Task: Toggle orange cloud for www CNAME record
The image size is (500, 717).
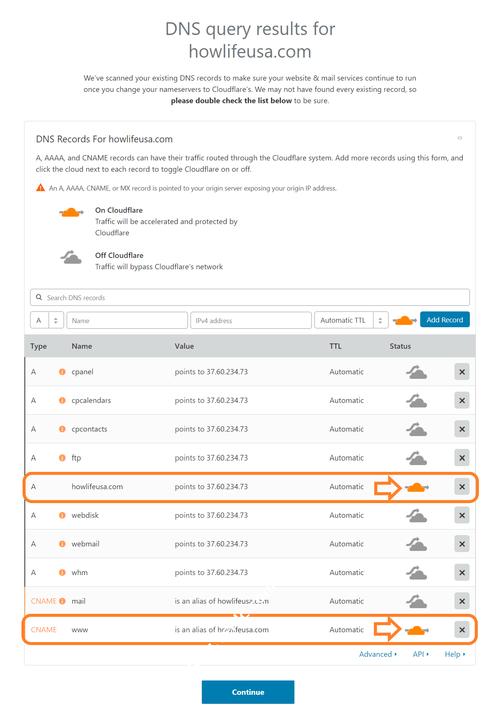Action: pyautogui.click(x=416, y=630)
